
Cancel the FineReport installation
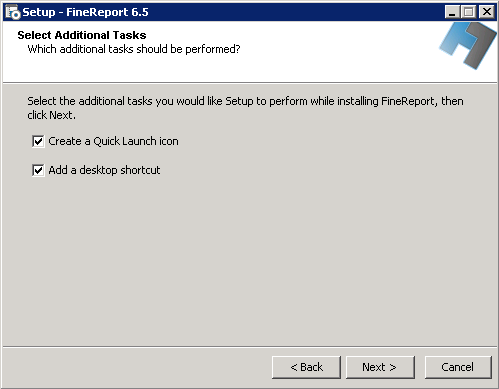tap(458, 367)
